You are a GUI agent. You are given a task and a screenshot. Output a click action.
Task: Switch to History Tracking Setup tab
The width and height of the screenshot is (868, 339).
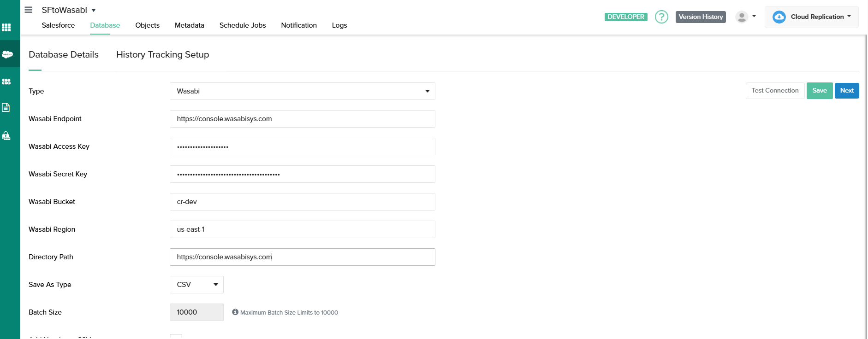pos(162,55)
